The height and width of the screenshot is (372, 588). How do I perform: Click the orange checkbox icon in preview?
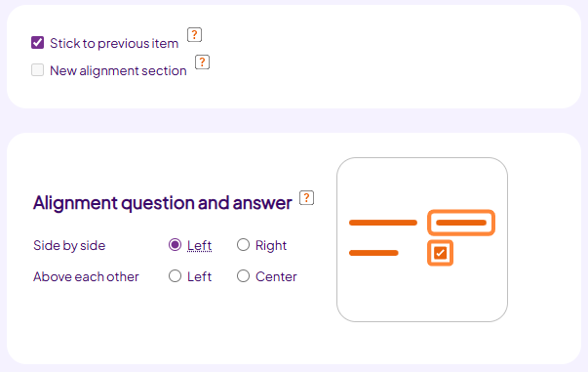tap(440, 253)
